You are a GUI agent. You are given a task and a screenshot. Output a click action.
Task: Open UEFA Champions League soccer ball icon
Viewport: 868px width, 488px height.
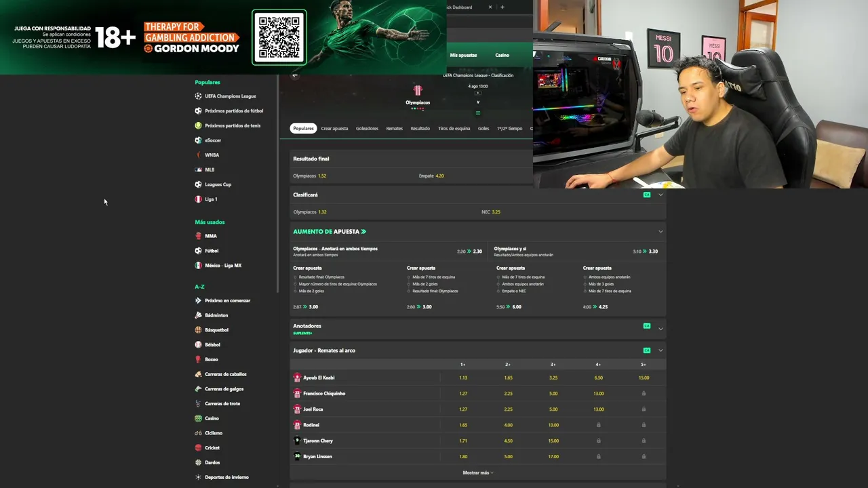click(x=198, y=96)
